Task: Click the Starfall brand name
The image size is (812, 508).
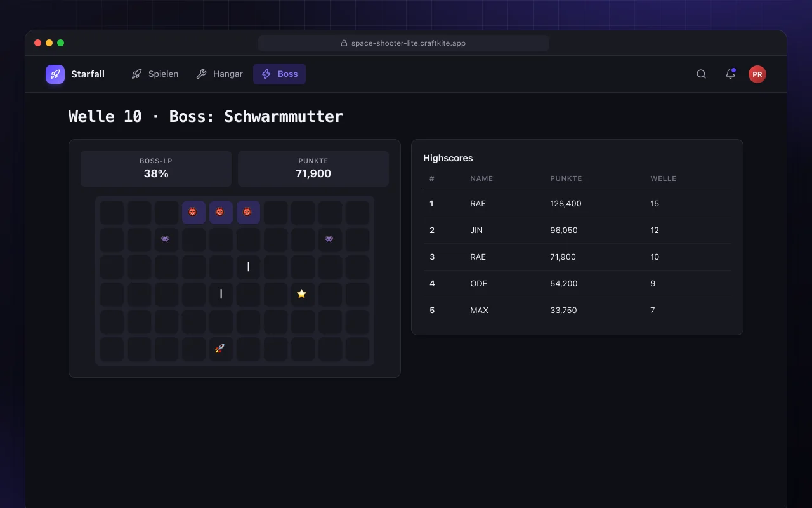Action: pos(88,74)
